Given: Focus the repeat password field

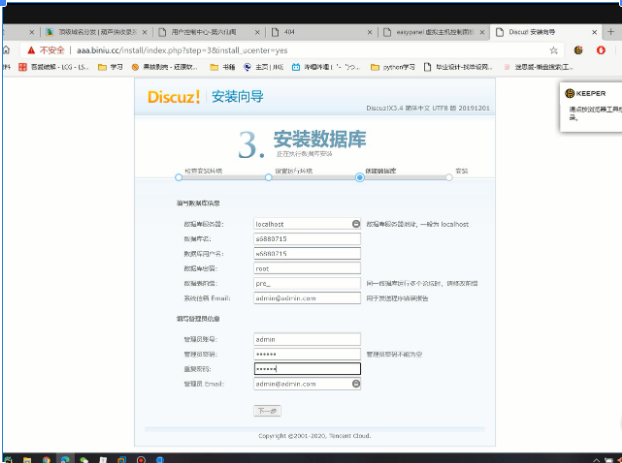Looking at the screenshot, I should tap(307, 369).
